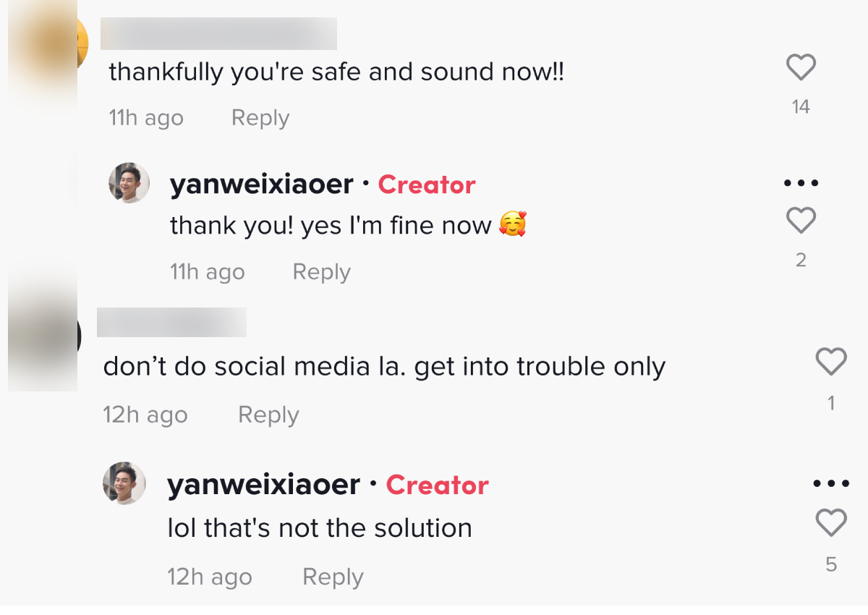Open three-dot menu on "I'm fine now" reply
The width and height of the screenshot is (868, 615).
(801, 184)
